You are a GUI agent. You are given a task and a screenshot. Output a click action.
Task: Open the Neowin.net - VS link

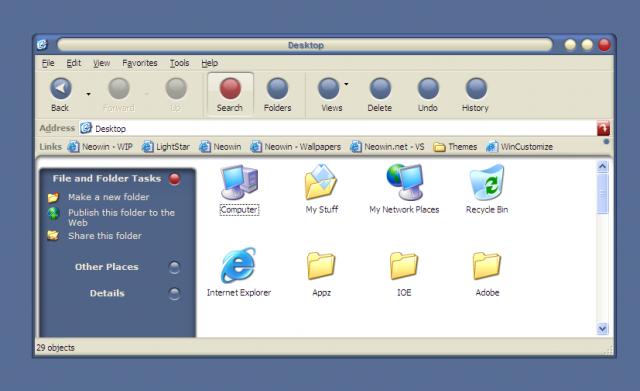[387, 147]
